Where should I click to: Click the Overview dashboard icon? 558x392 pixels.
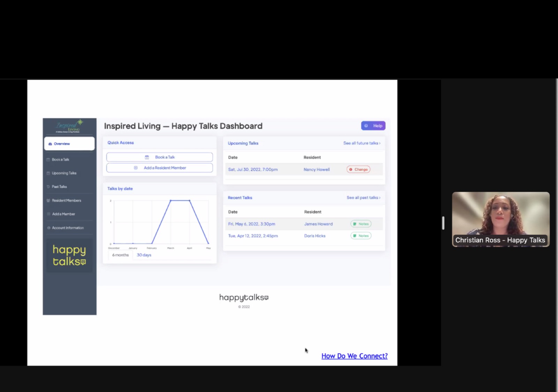click(50, 144)
